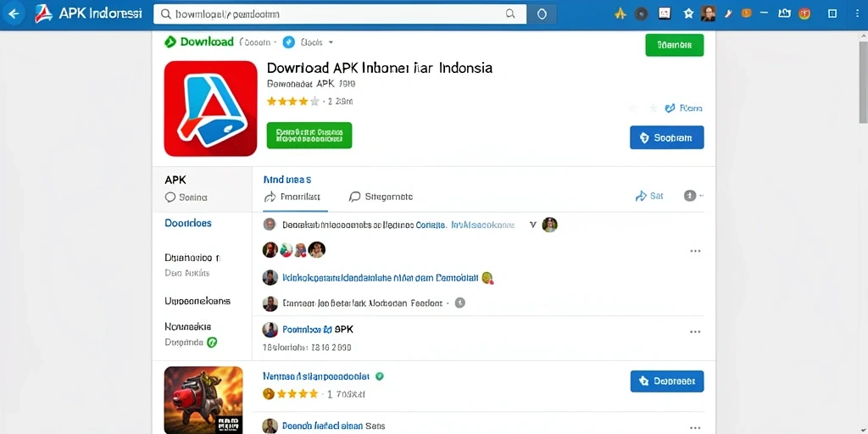Open the three-dot menu at far right of top bar
Screen dimensions: 868x434
pos(859,14)
